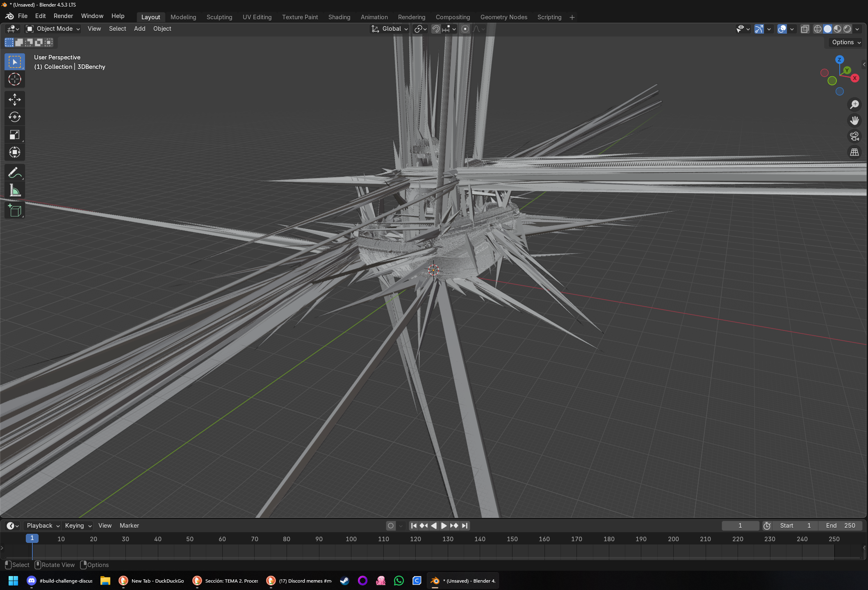
Task: Click the Z axis on navigation gizmo
Action: tap(839, 59)
